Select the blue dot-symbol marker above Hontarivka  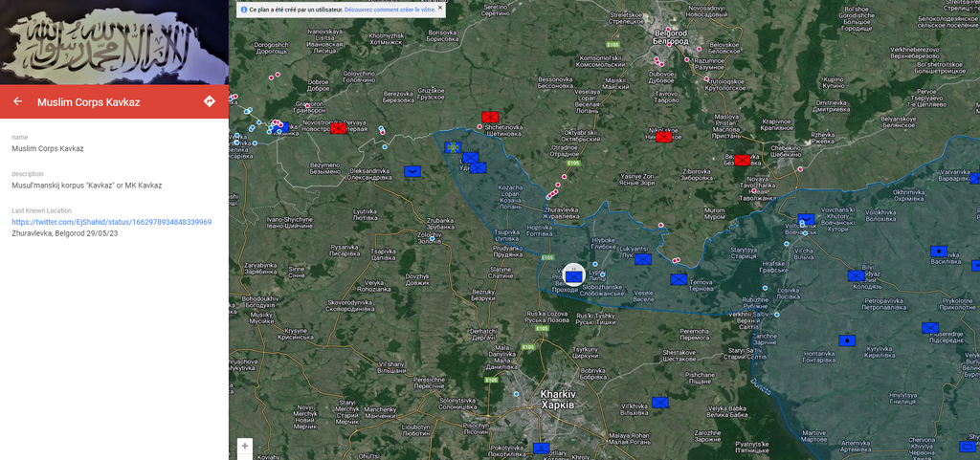click(846, 340)
